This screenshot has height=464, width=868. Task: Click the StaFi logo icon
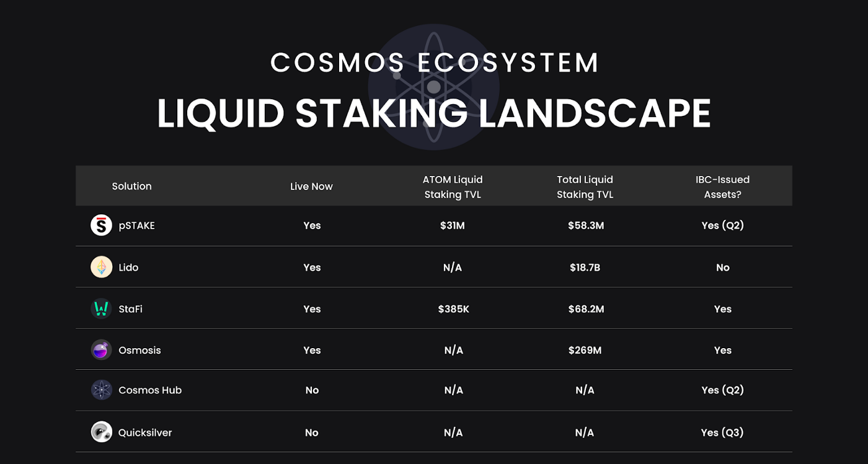click(101, 309)
